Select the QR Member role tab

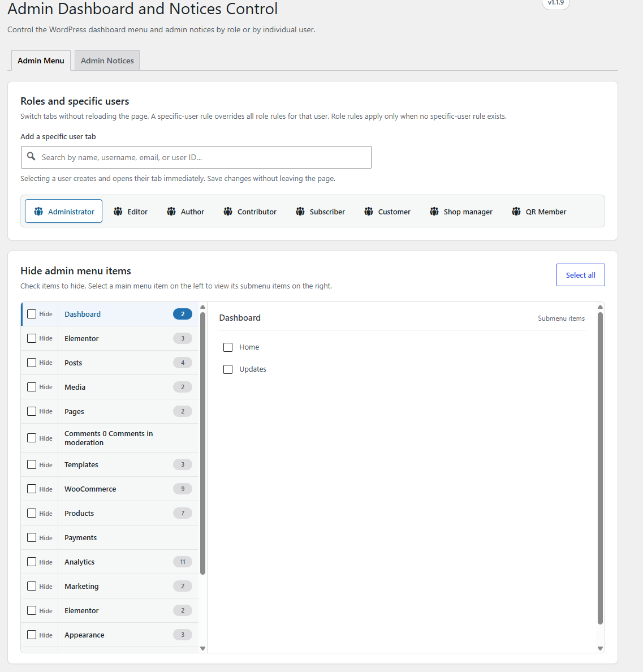[x=539, y=212]
